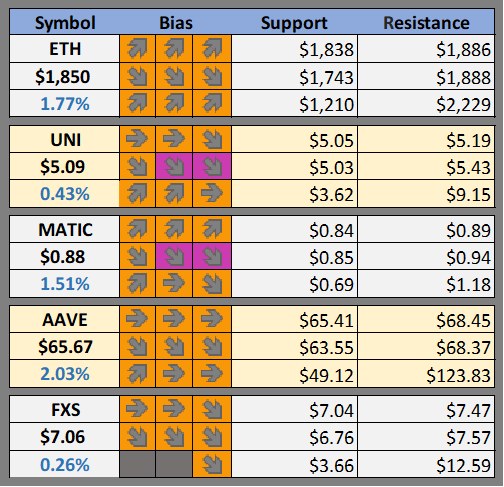Select the $1,886 resistance value
504x487 pixels.
(463, 50)
